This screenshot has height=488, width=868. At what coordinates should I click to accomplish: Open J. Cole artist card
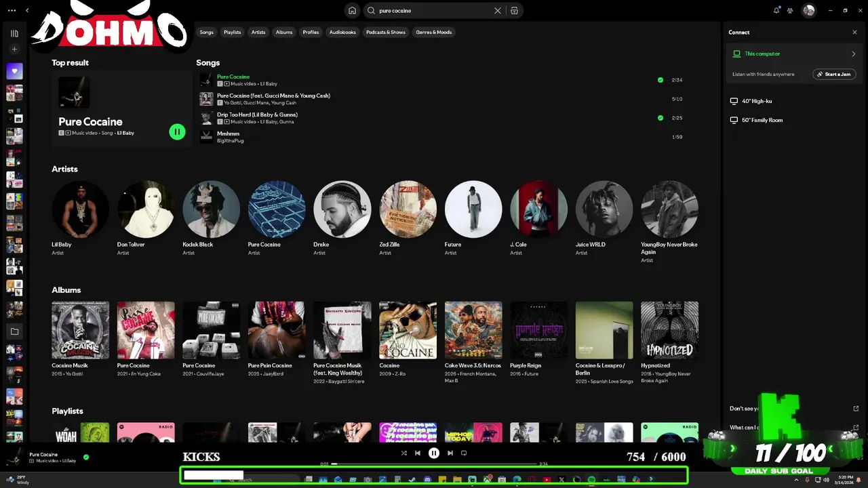[x=538, y=218]
